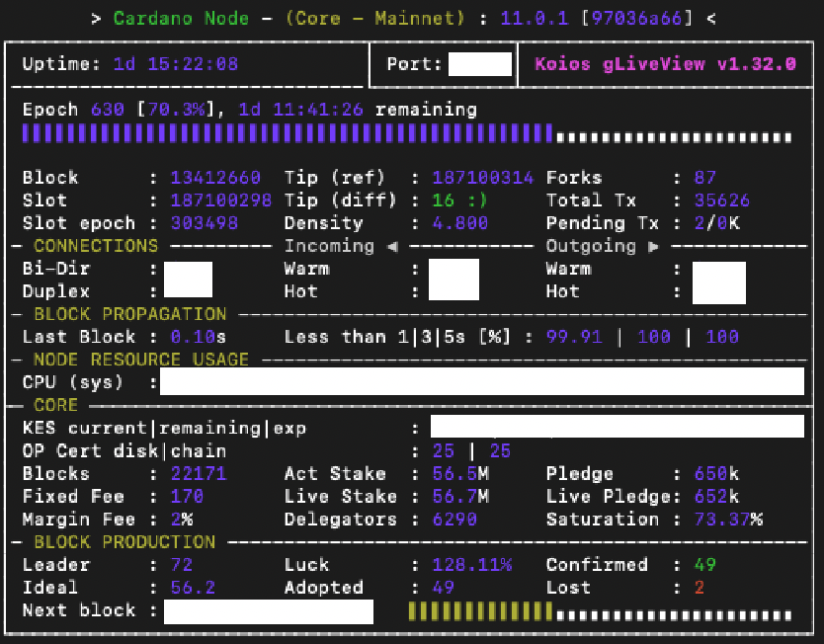Click the Saturation value '73.37%'
Viewport: 824px width, 644px height.
pyautogui.click(x=728, y=519)
